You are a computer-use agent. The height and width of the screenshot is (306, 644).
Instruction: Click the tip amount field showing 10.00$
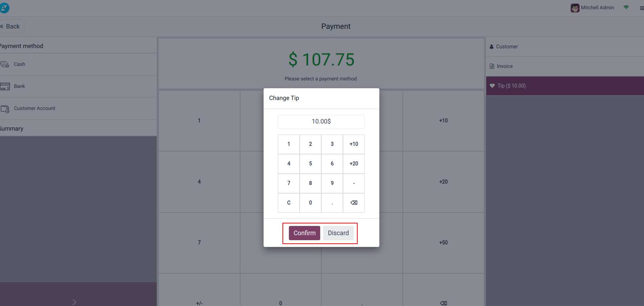pyautogui.click(x=321, y=122)
